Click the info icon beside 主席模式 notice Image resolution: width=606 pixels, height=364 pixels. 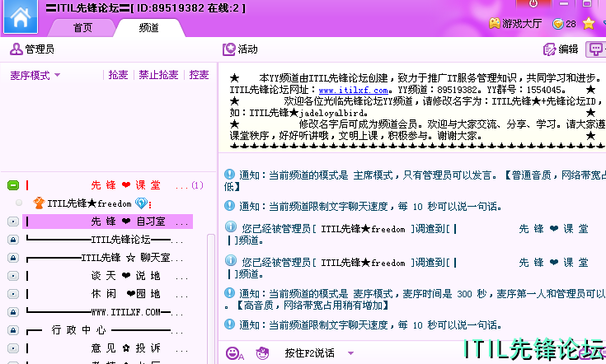229,175
